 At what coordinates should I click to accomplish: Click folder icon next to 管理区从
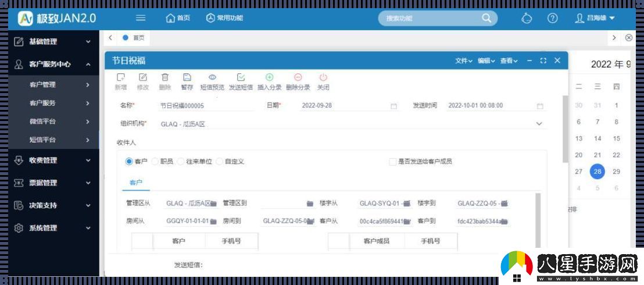point(213,204)
